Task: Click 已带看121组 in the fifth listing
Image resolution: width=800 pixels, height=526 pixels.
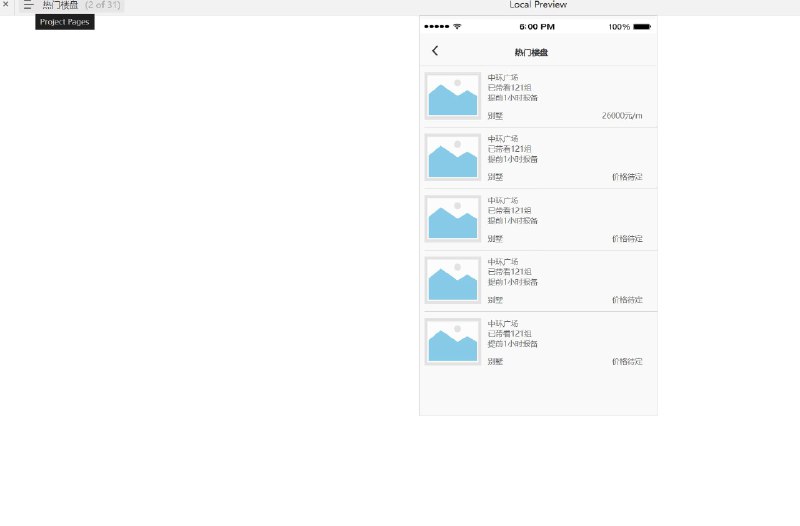Action: point(509,334)
